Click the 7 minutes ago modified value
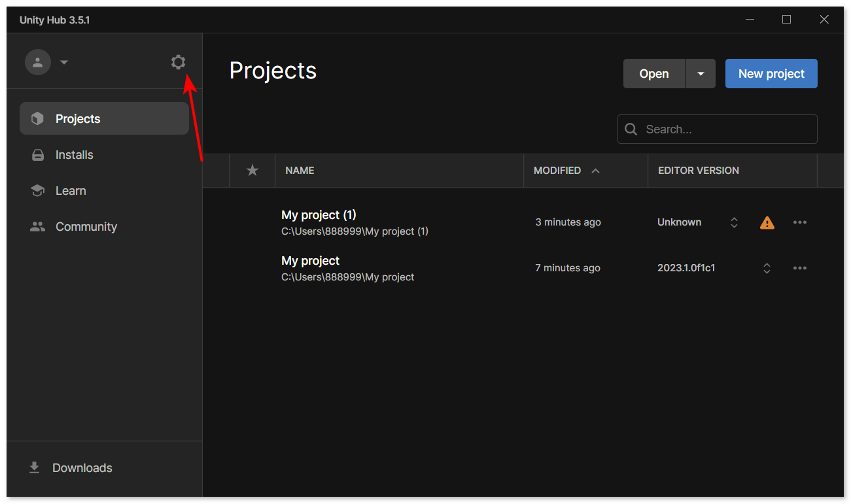Viewport: 851px width, 504px height. click(568, 268)
